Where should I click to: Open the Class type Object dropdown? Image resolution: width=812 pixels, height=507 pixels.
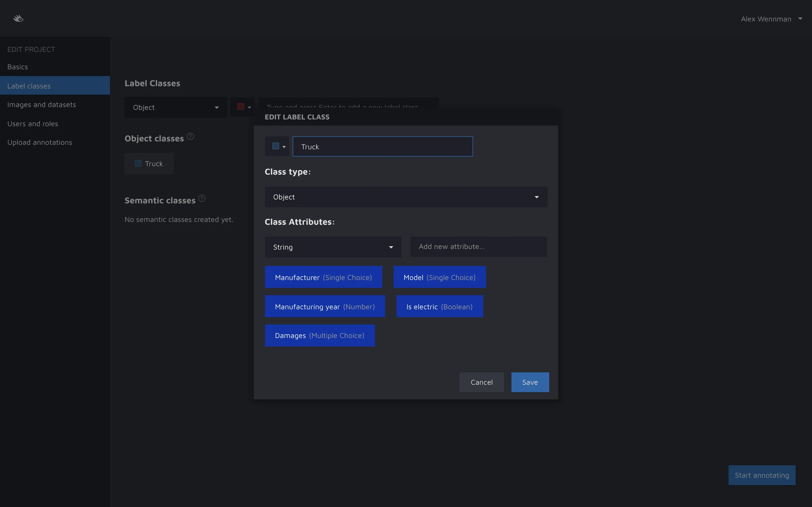pos(406,197)
